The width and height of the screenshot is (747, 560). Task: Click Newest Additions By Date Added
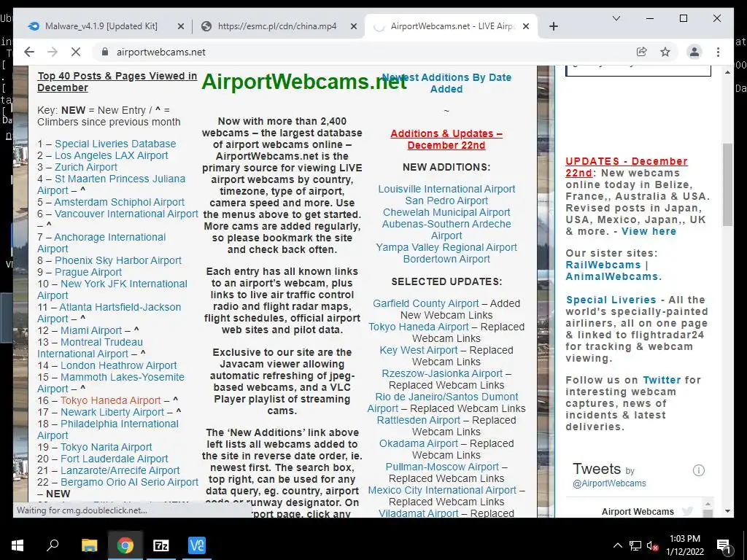pos(446,83)
